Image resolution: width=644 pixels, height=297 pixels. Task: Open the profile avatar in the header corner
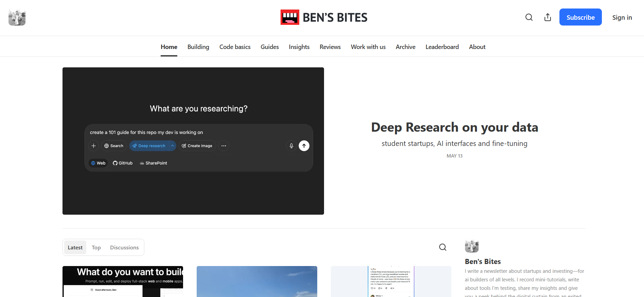(17, 17)
